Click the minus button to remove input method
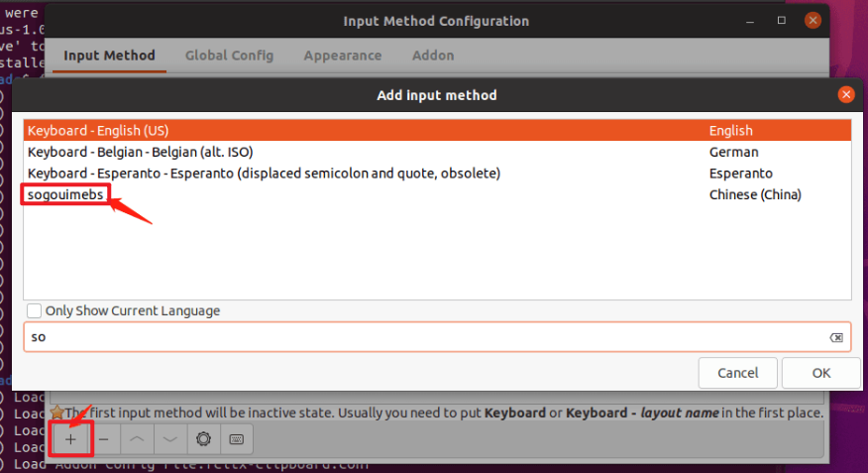 tap(104, 438)
